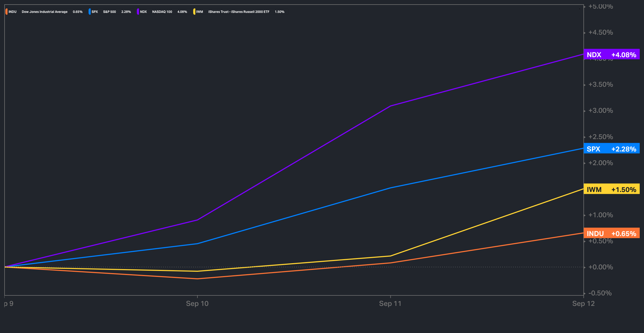644x333 pixels.
Task: Click the INDU +0.65% price label tag
Action: [612, 233]
